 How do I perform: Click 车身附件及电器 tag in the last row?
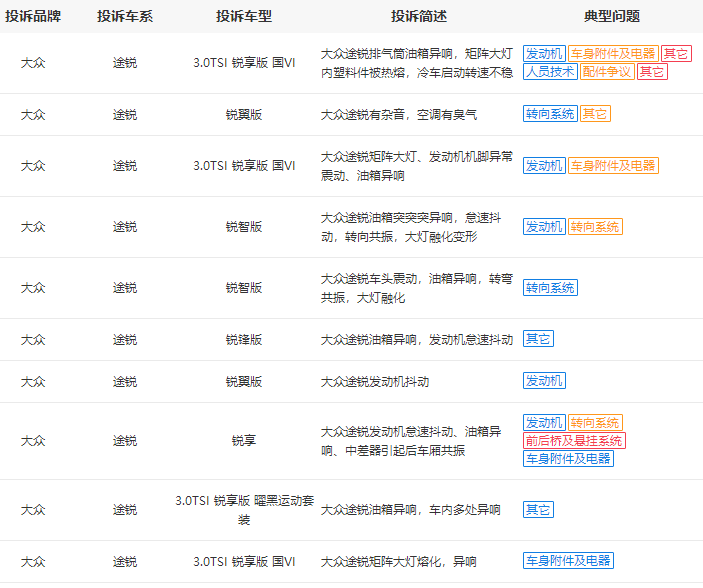tap(568, 561)
